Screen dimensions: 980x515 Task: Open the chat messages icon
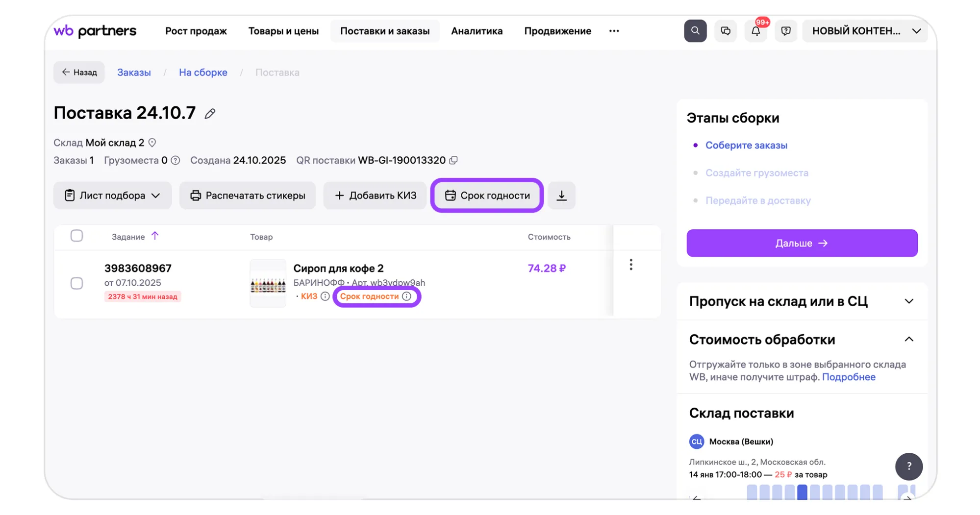click(725, 31)
